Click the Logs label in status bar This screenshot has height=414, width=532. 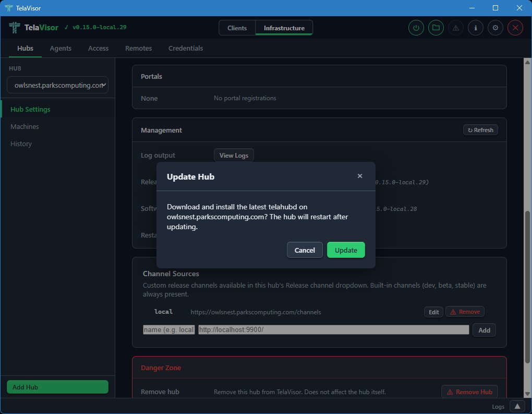pos(498,407)
